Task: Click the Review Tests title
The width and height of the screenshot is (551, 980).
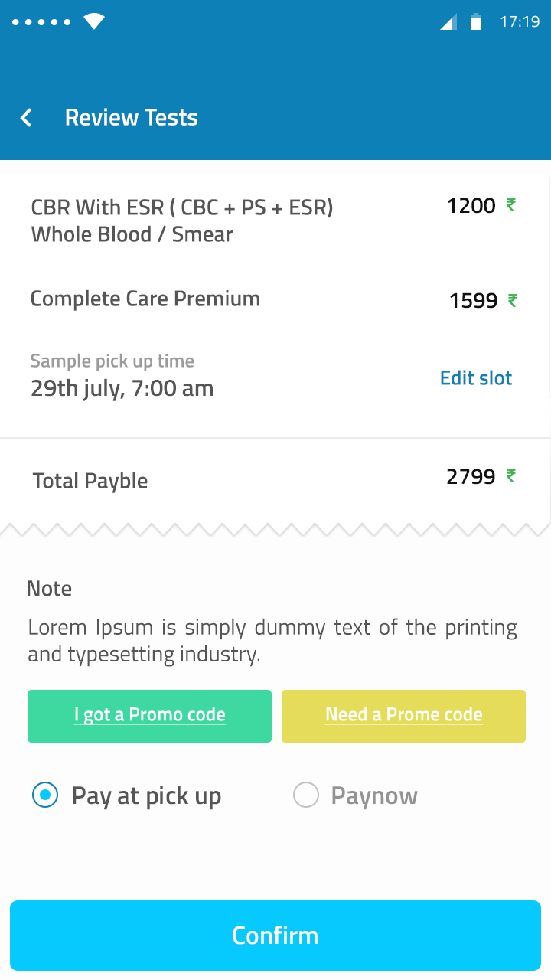Action: (x=132, y=118)
